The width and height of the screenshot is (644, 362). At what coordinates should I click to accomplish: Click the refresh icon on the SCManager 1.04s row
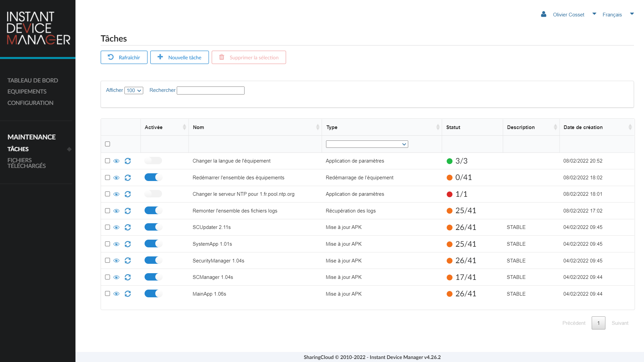pyautogui.click(x=128, y=277)
